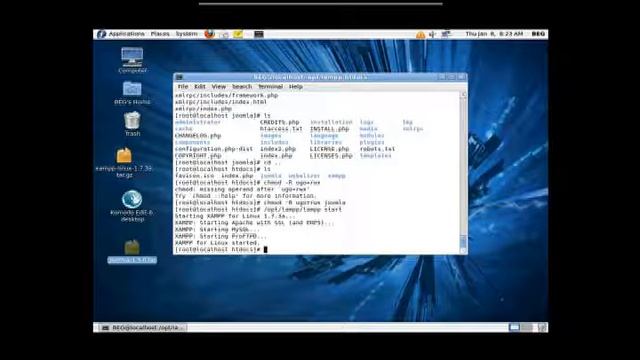Click the terminal scrollbar up arrow
This screenshot has height=360, width=640.
point(463,95)
